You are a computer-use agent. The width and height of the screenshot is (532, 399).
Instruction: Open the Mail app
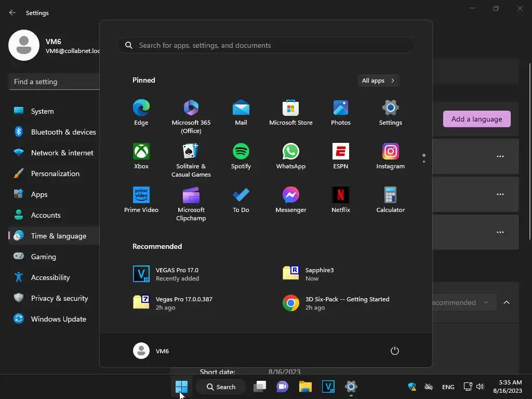[241, 113]
